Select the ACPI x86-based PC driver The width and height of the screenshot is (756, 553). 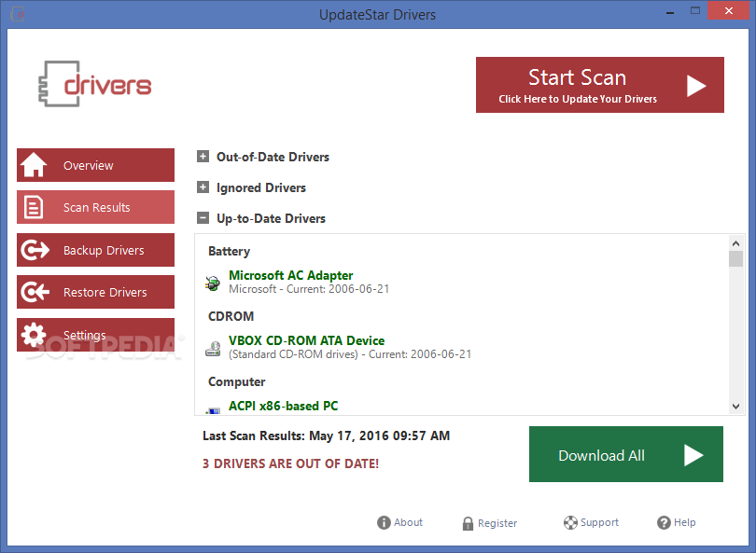284,406
